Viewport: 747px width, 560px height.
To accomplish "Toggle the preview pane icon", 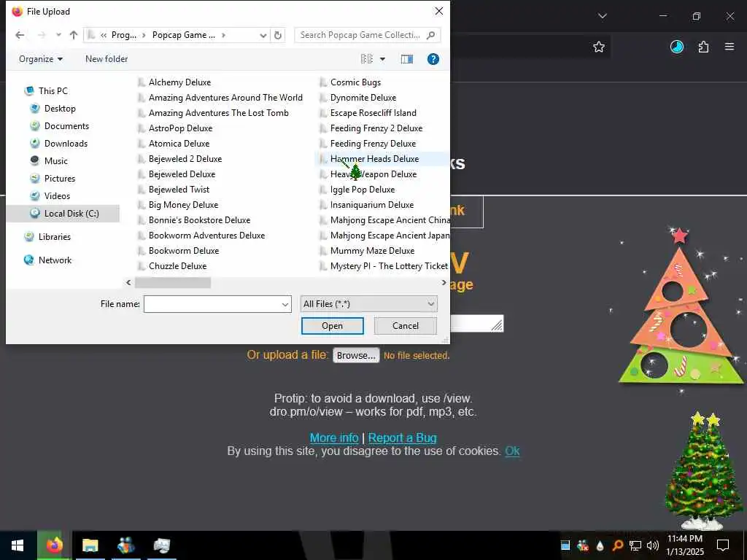I will click(x=407, y=59).
